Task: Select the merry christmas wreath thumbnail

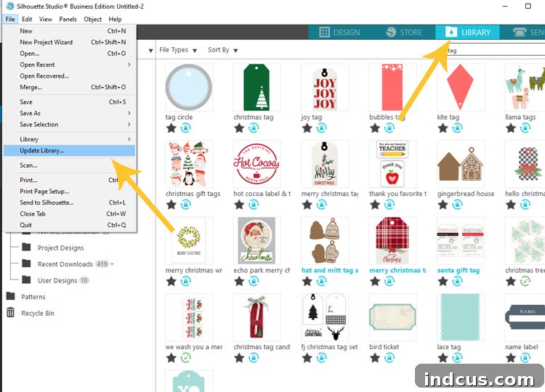Action: [x=189, y=240]
